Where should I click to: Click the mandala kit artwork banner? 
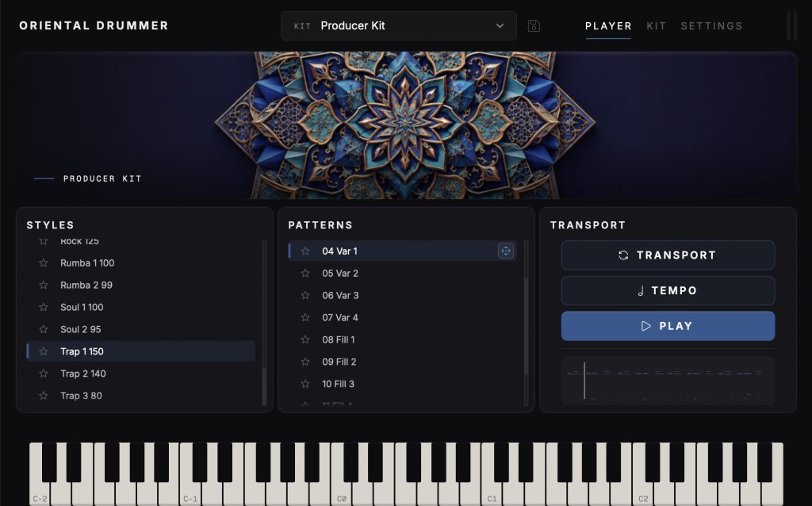406,125
